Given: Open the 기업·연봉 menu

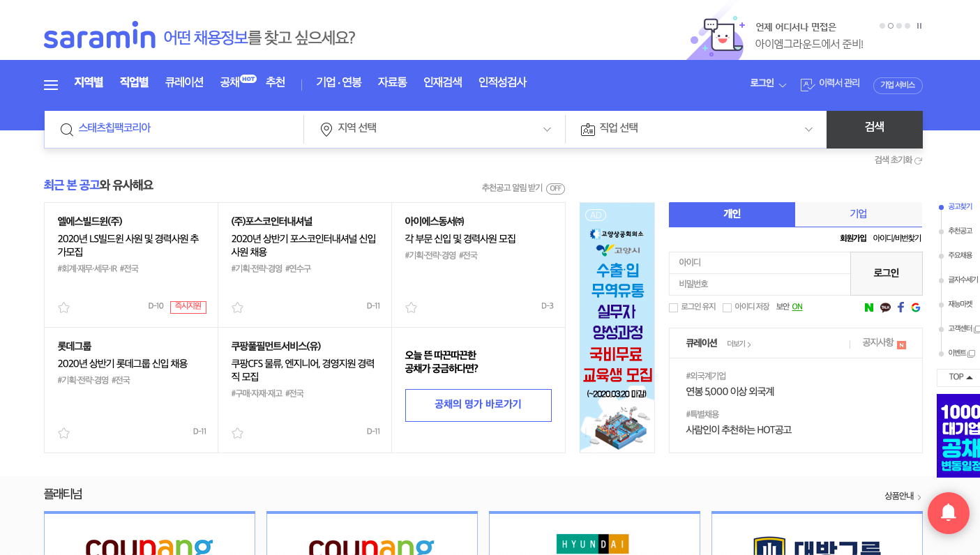Looking at the screenshot, I should click(x=339, y=82).
